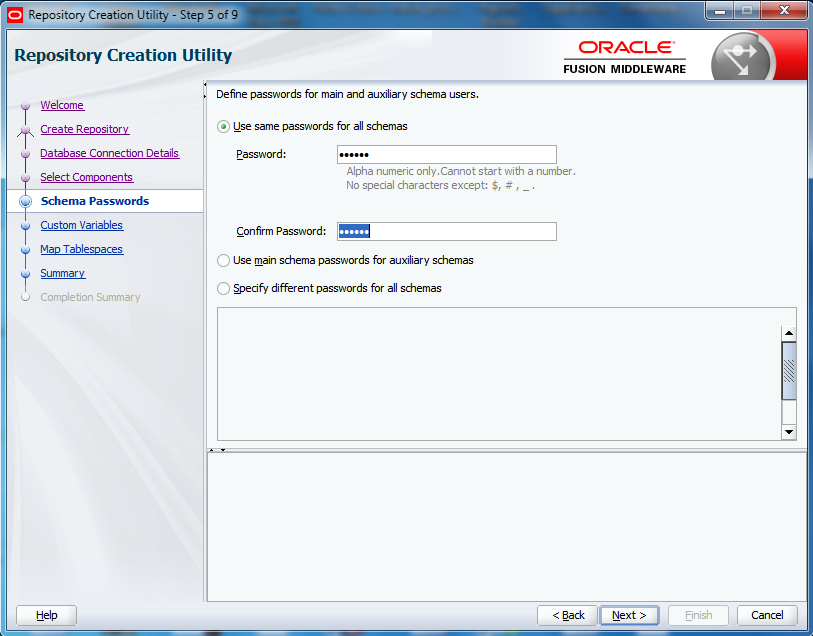Click the Next button
Image resolution: width=813 pixels, height=636 pixels.
click(x=629, y=615)
